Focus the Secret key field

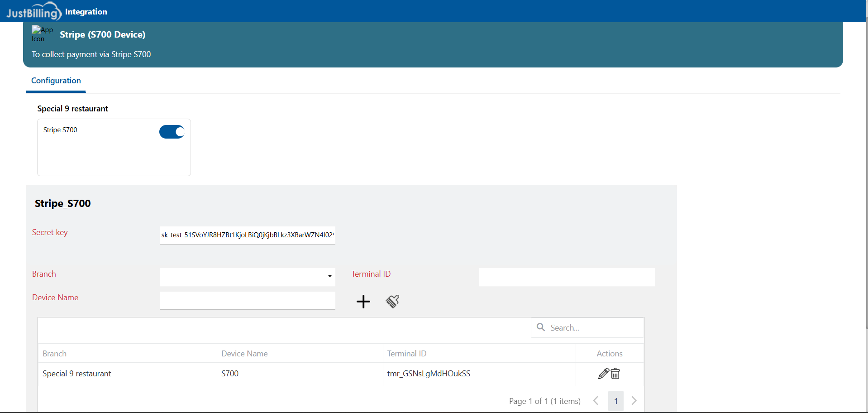(247, 235)
